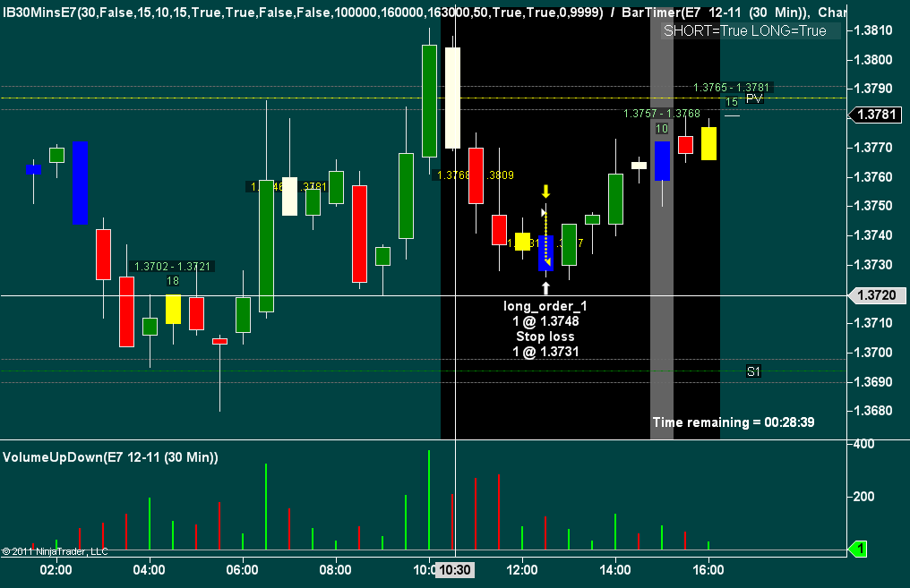This screenshot has height=588, width=910.
Task: Click the 14:00 time axis label
Action: [x=615, y=570]
